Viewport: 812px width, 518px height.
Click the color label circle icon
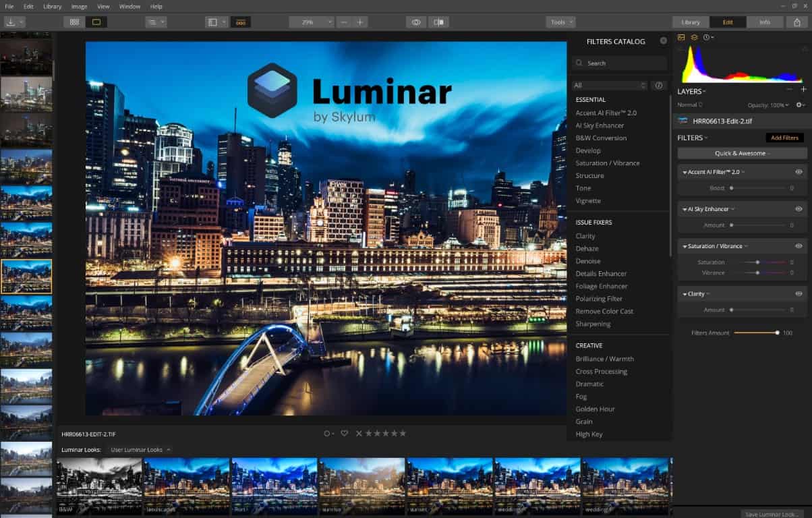328,434
